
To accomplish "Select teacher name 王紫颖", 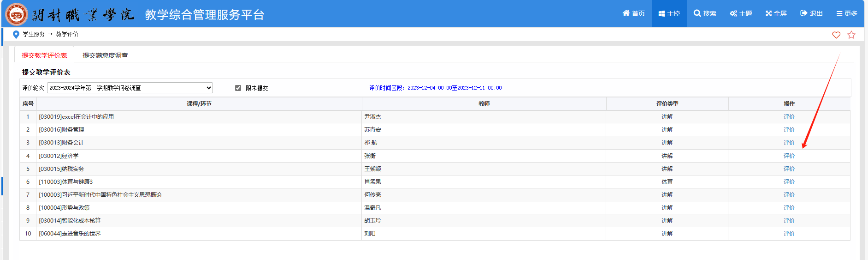I will coord(372,169).
